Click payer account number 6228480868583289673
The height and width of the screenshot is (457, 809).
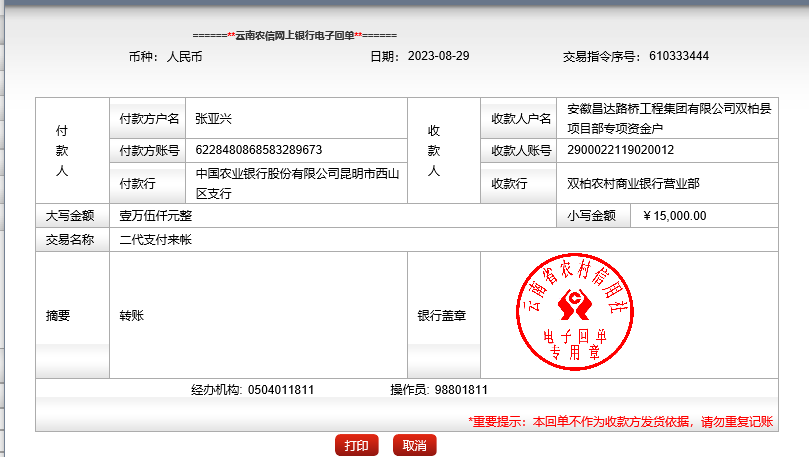(259, 150)
